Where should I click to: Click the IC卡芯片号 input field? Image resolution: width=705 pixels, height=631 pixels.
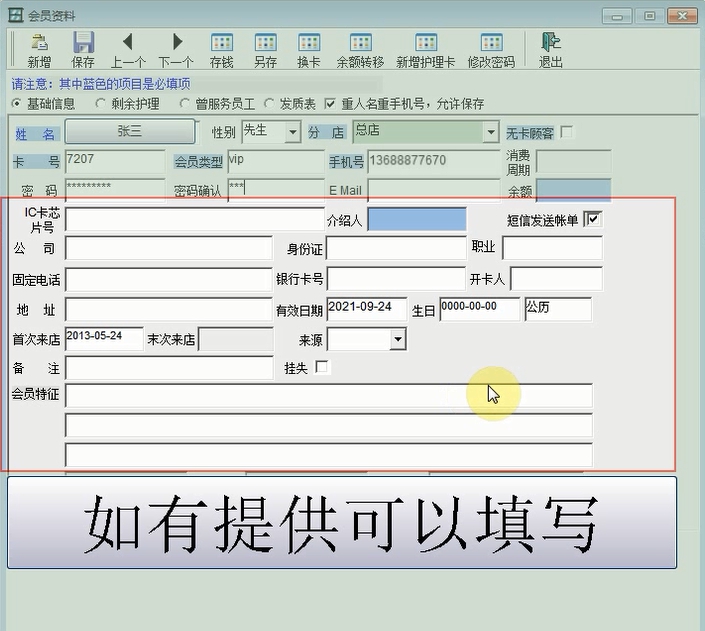[195, 219]
